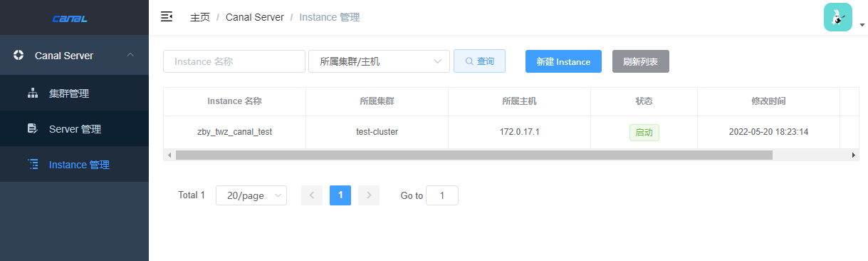The width and height of the screenshot is (868, 261).
Task: Click the 所属主机 column header
Action: [x=519, y=101]
